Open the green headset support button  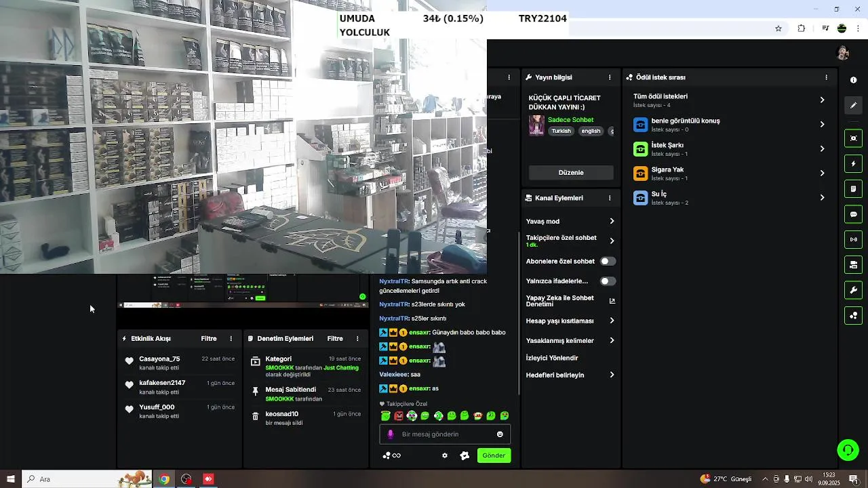pyautogui.click(x=848, y=450)
